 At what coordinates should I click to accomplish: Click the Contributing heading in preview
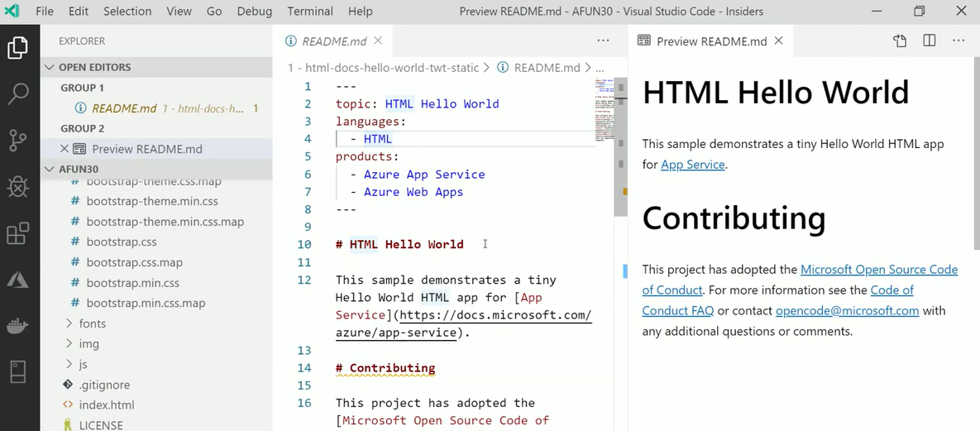pyautogui.click(x=734, y=218)
